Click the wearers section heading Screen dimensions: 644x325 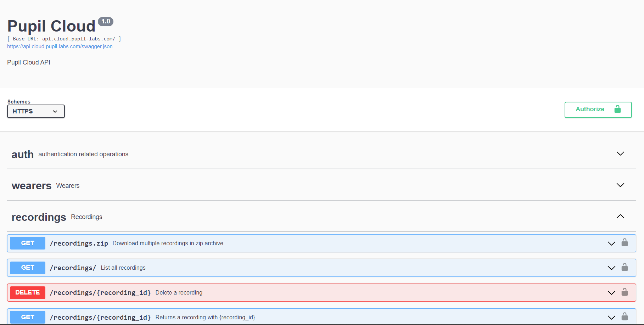[x=32, y=186]
